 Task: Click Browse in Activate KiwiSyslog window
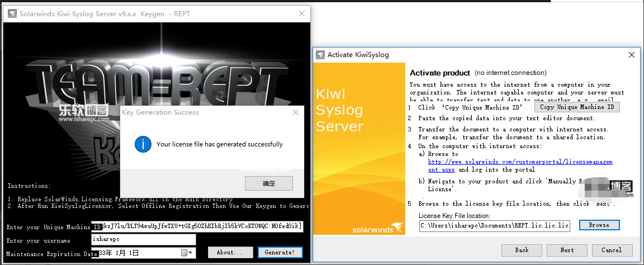tap(599, 225)
